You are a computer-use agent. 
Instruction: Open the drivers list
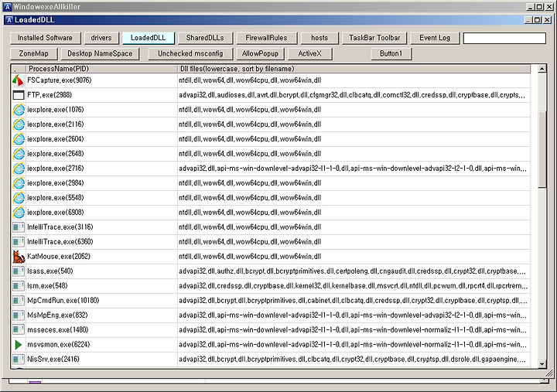(101, 38)
